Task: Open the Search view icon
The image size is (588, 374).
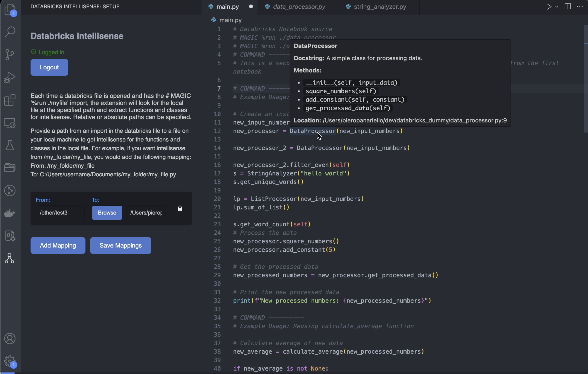Action: click(x=10, y=32)
